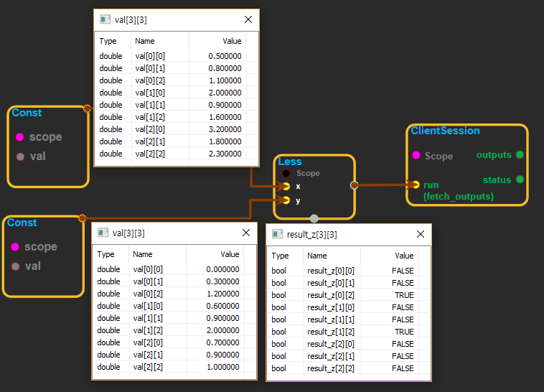The image size is (544, 392).
Task: Select the result_z[0][2] TRUE row
Action: coord(348,295)
